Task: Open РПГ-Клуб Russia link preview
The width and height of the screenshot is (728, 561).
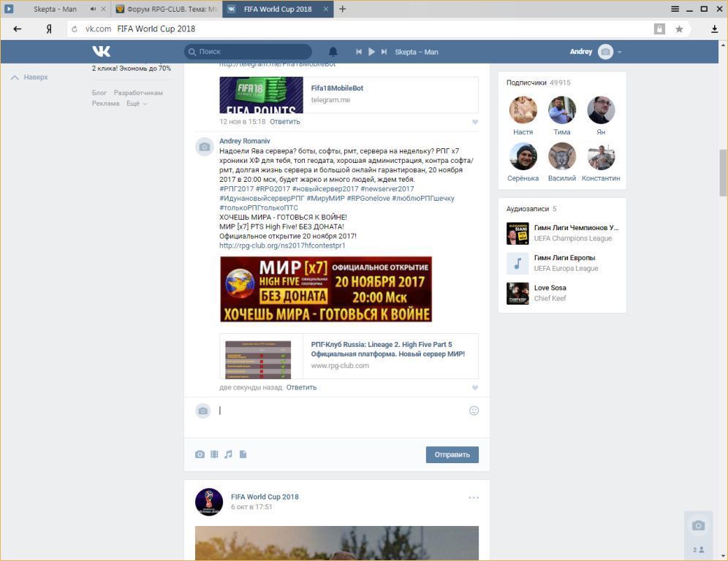Action: [x=349, y=356]
